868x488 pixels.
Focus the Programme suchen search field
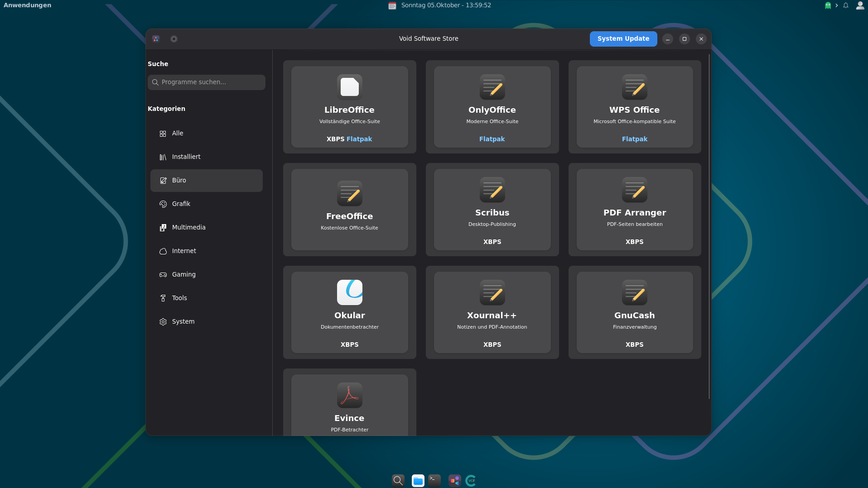pyautogui.click(x=207, y=82)
